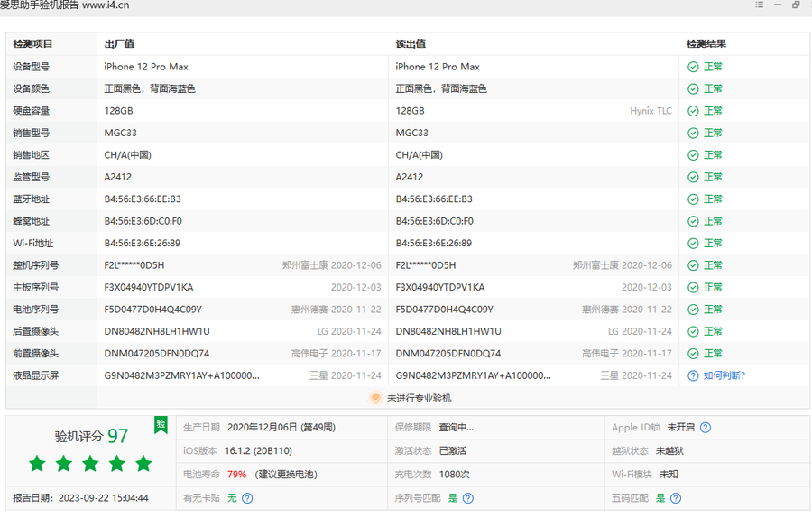Viewport: 812px width, 518px height.
Task: Click the 正常 check icon for 销售型号
Action: click(x=693, y=134)
